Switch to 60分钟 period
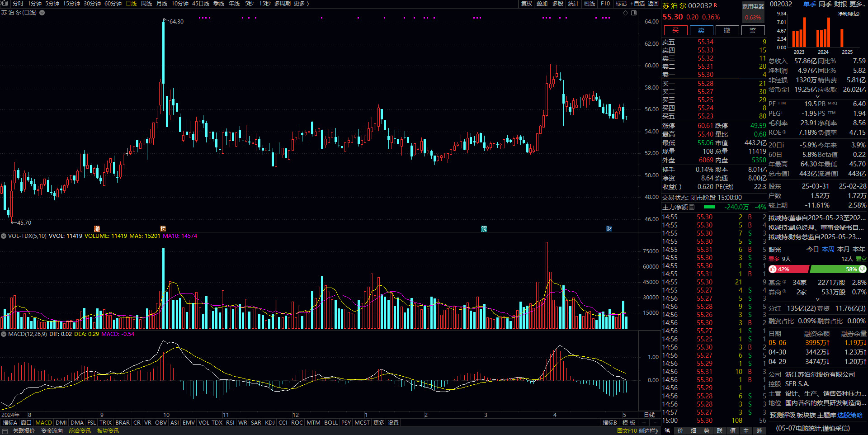Viewport: 868px width, 435px height. pyautogui.click(x=113, y=3)
